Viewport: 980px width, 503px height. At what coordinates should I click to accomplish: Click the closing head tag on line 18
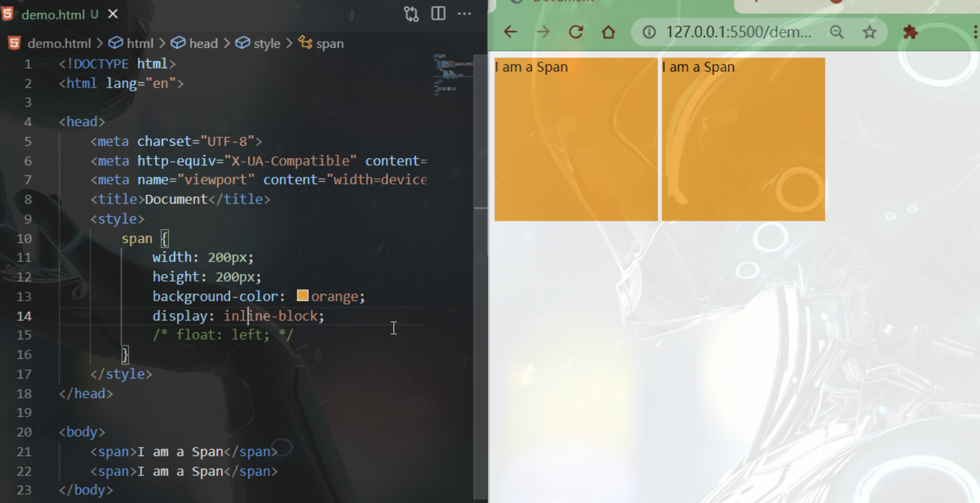86,393
